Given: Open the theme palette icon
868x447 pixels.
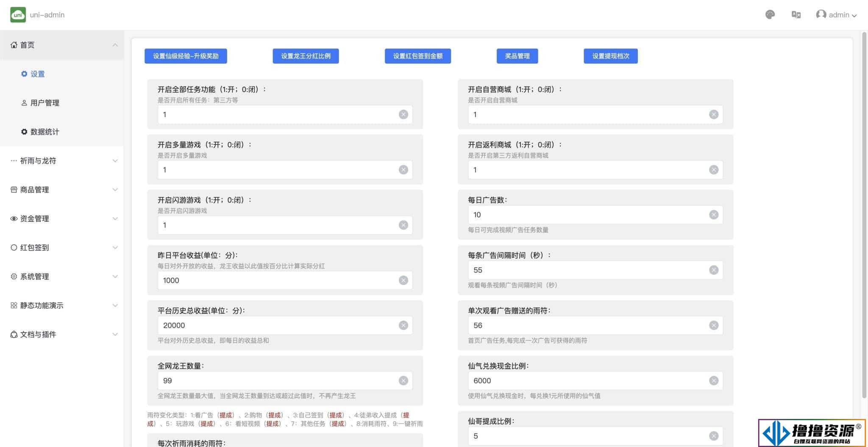Looking at the screenshot, I should pyautogui.click(x=770, y=15).
